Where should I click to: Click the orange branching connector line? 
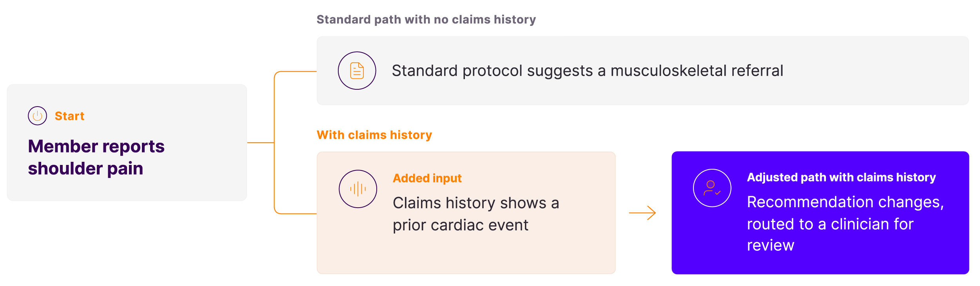274,143
